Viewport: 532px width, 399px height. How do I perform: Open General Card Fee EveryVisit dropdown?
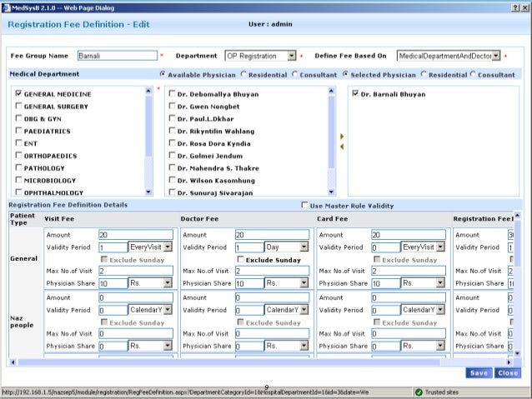(x=440, y=247)
